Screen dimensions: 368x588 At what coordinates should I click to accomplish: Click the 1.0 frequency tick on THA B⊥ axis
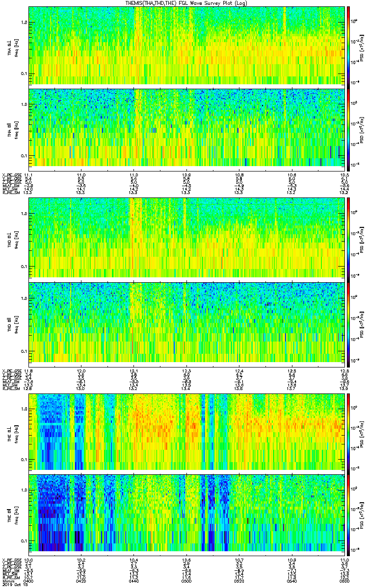coord(23,22)
